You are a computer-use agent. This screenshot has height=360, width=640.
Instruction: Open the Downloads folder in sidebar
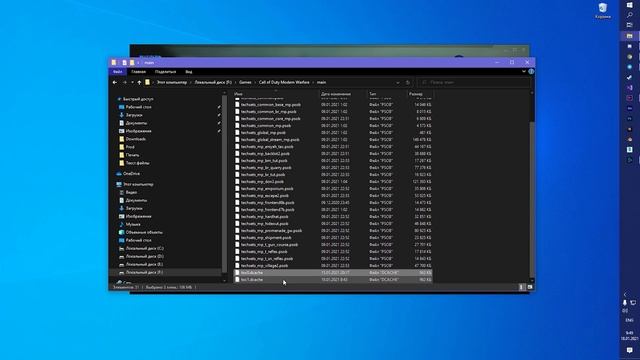coord(136,139)
